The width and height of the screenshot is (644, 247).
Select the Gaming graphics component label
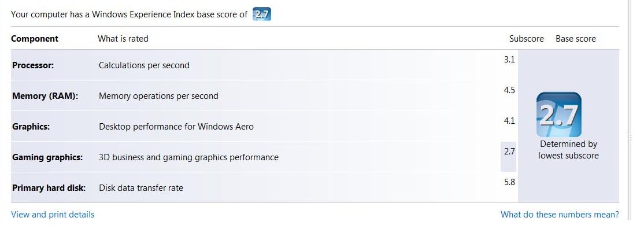[x=47, y=157]
